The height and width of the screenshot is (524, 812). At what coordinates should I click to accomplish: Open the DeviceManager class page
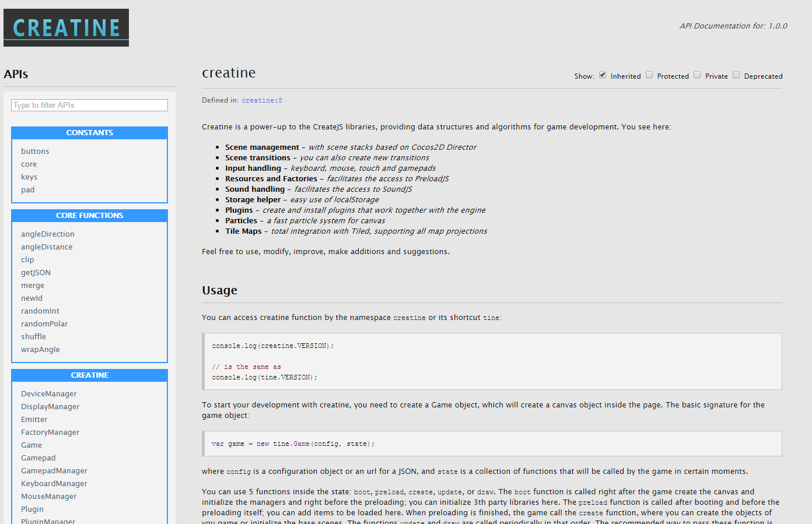coord(49,394)
